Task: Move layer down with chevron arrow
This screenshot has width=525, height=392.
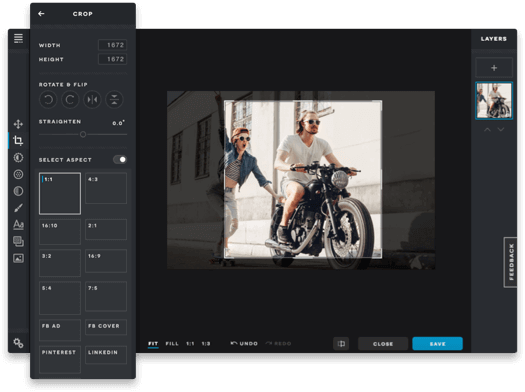Action: click(501, 130)
